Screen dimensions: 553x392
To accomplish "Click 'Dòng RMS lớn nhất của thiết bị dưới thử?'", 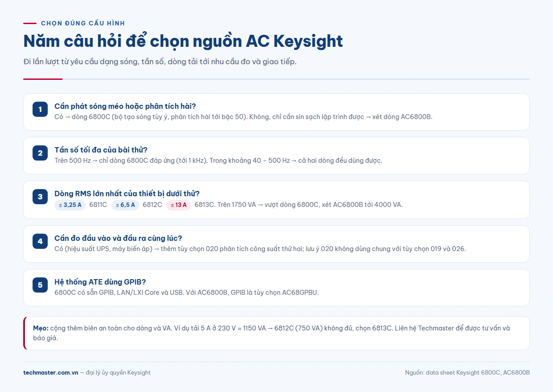I will point(127,194).
